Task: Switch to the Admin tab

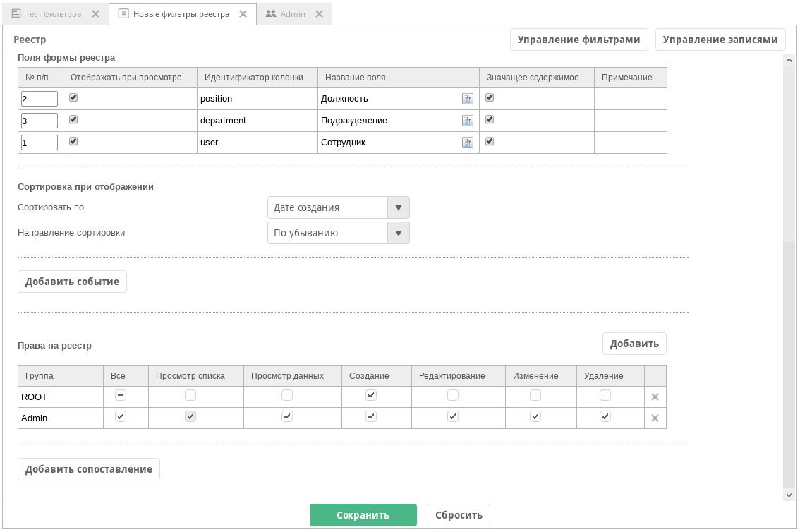Action: [293, 14]
